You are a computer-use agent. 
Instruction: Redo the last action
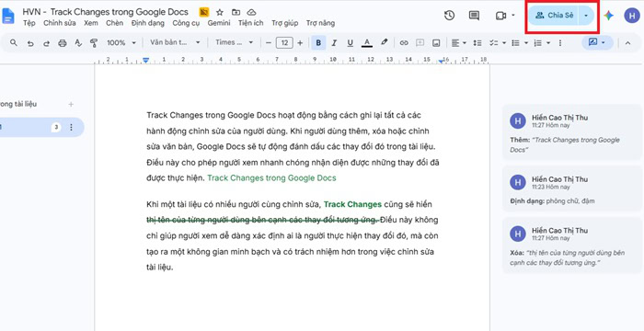pyautogui.click(x=46, y=42)
